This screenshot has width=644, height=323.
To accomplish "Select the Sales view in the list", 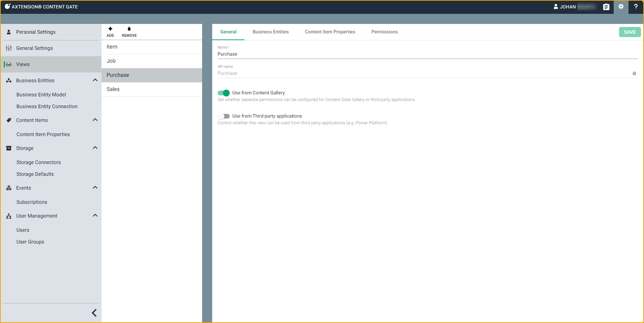I will click(152, 89).
